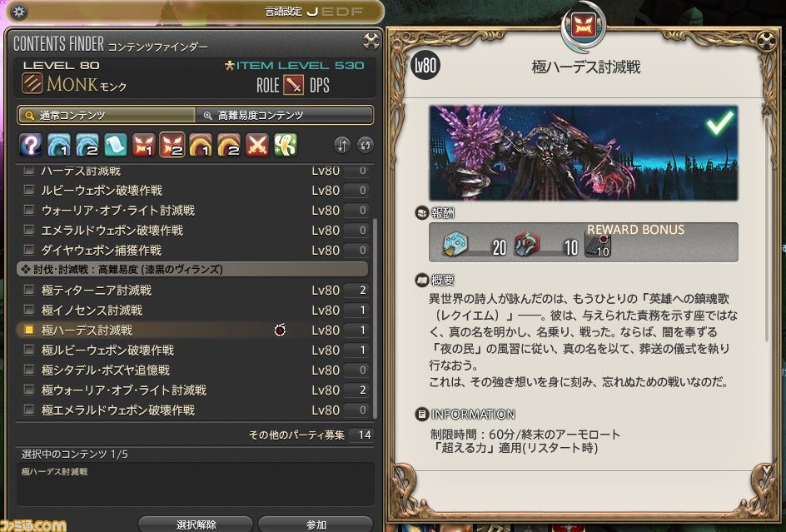Viewport: 786px width, 532px height.
Task: Open the Duty Roulette question mark icon
Action: 31,146
